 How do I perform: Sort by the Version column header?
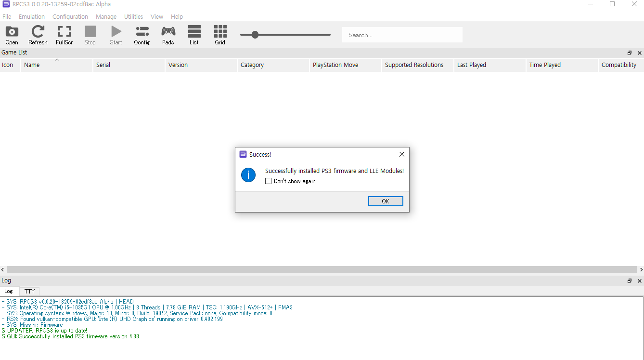[201, 65]
